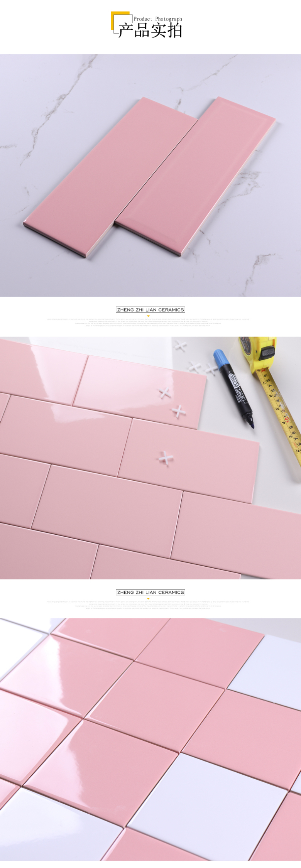Select the beveled pink tile on the right of the marble photo
301x868 pixels.
click(195, 176)
